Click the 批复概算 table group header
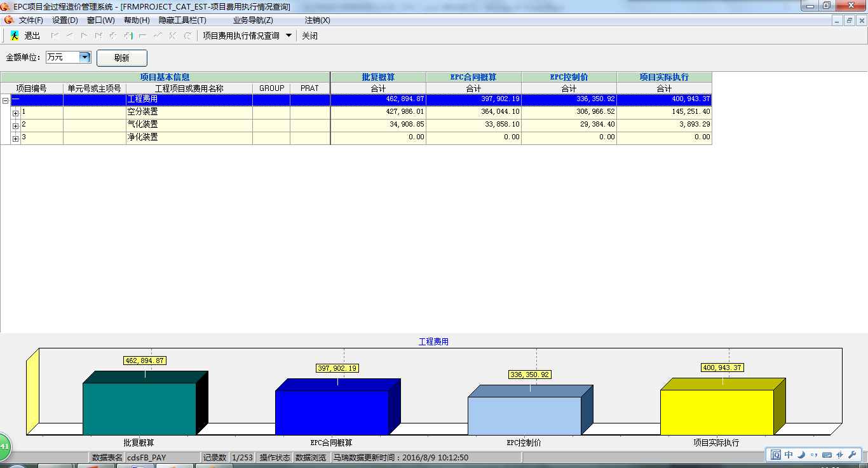The width and height of the screenshot is (868, 468). coord(378,78)
